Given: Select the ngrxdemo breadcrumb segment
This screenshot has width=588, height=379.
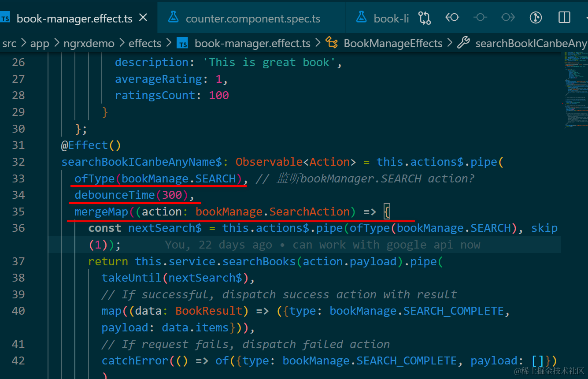Looking at the screenshot, I should 89,43.
